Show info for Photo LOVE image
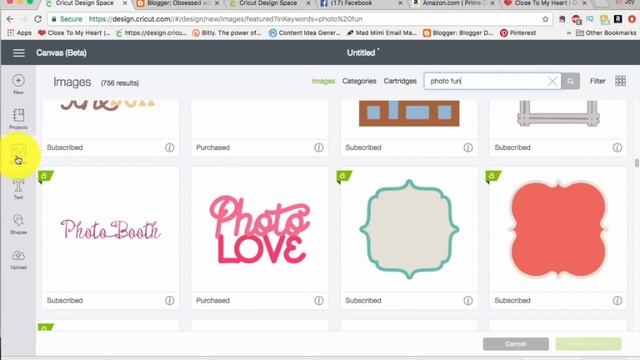This screenshot has height=360, width=640. tap(319, 300)
